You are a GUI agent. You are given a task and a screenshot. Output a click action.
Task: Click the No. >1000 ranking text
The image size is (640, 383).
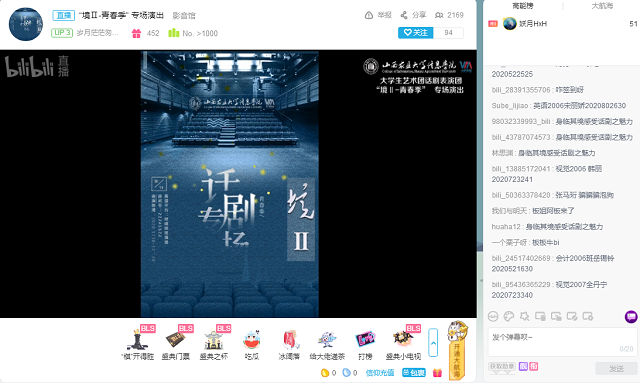(x=200, y=33)
